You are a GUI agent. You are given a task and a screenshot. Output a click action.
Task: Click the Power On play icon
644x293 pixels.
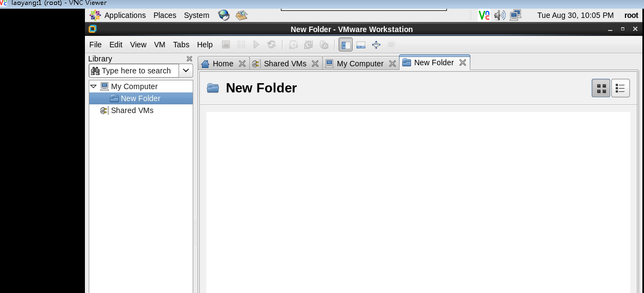pyautogui.click(x=256, y=45)
